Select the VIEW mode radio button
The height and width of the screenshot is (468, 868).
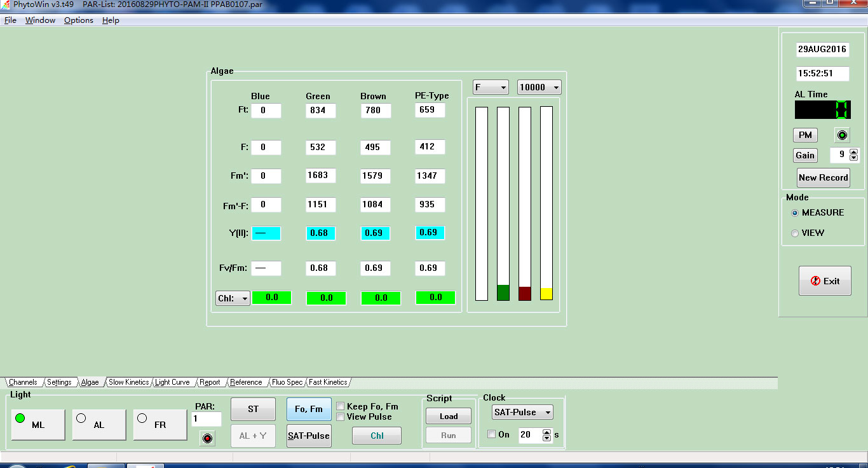(795, 233)
